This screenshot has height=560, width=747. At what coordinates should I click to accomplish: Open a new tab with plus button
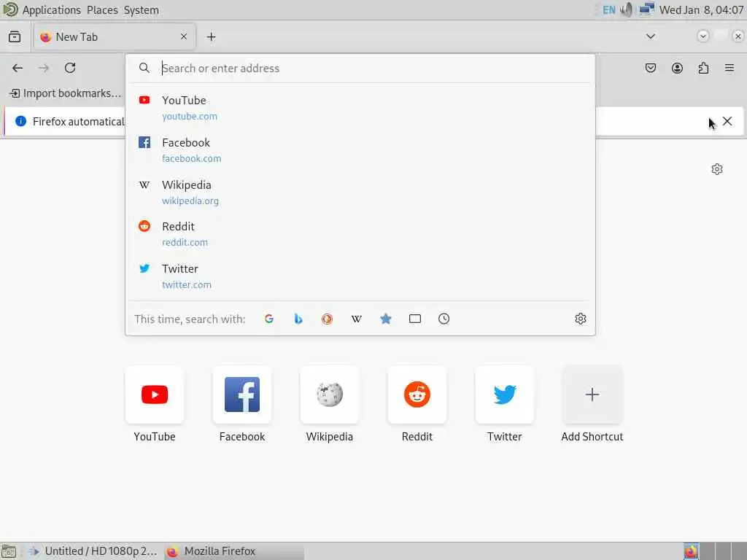(x=211, y=36)
